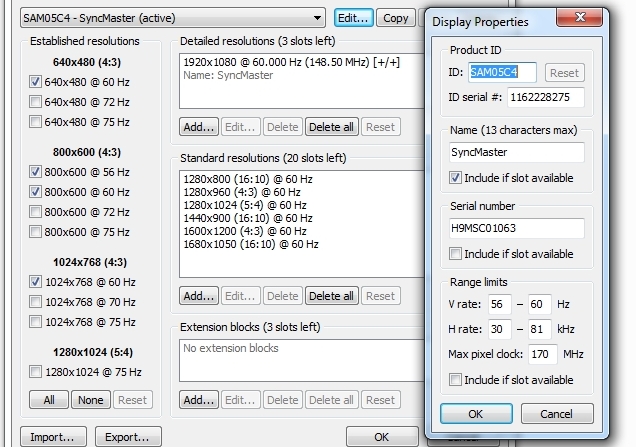This screenshot has width=636, height=447.
Task: Click the V rate minimum field 56
Action: [x=499, y=304]
